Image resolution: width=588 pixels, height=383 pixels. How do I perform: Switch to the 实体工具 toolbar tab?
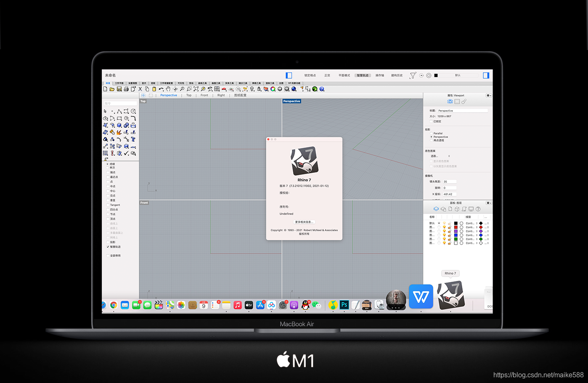[x=229, y=83]
